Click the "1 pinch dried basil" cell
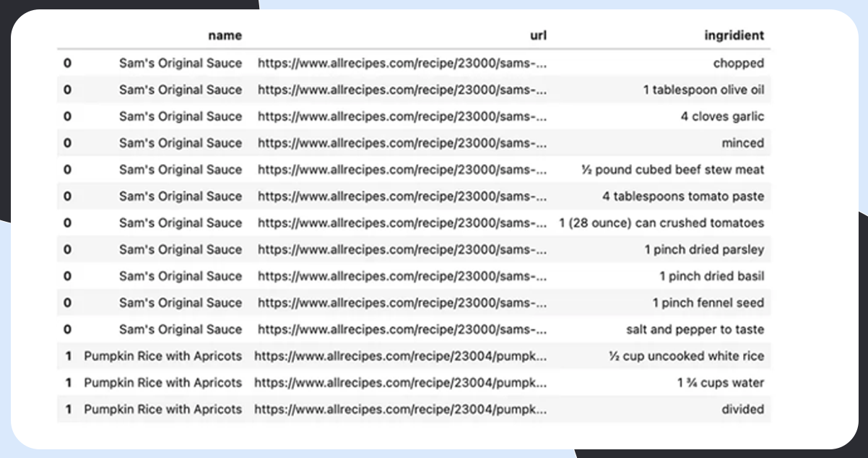The height and width of the screenshot is (458, 868). (x=711, y=276)
